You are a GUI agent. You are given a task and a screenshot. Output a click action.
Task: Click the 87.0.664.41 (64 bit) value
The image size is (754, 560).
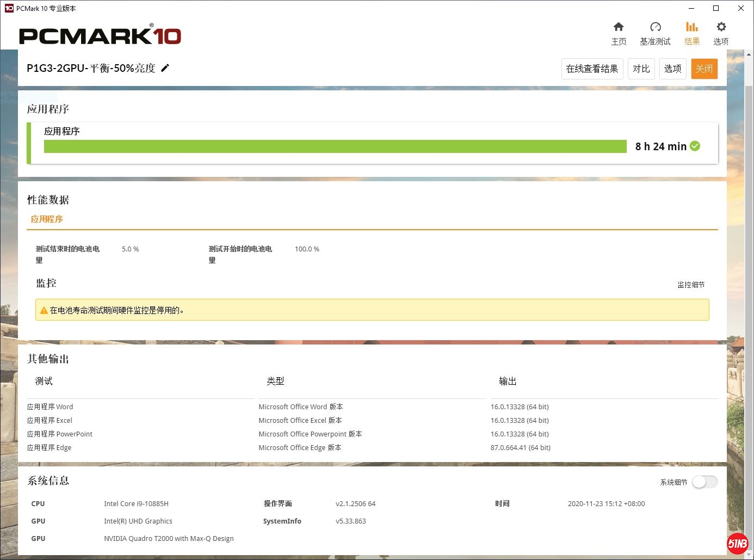[x=521, y=447]
